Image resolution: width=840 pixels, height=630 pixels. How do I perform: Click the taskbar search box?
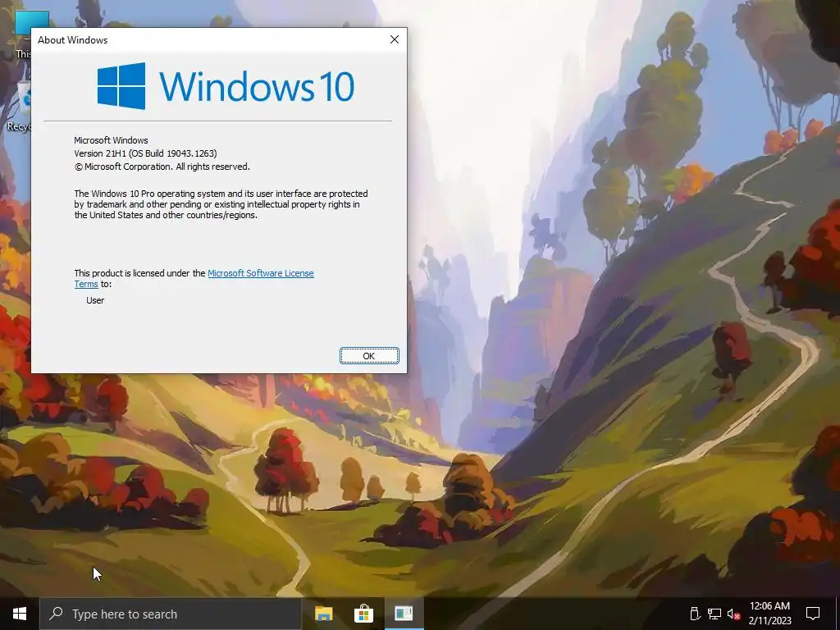[x=171, y=614]
